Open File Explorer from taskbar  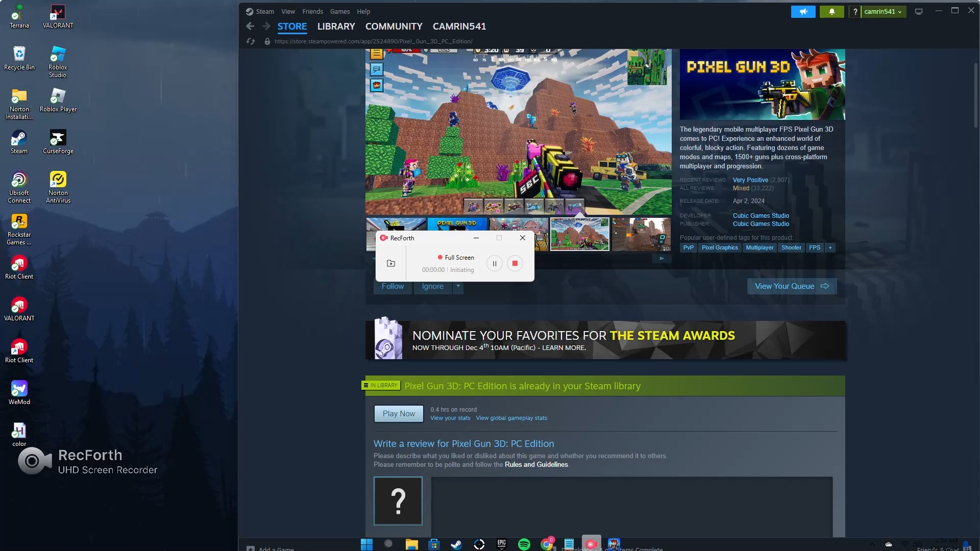pyautogui.click(x=411, y=544)
